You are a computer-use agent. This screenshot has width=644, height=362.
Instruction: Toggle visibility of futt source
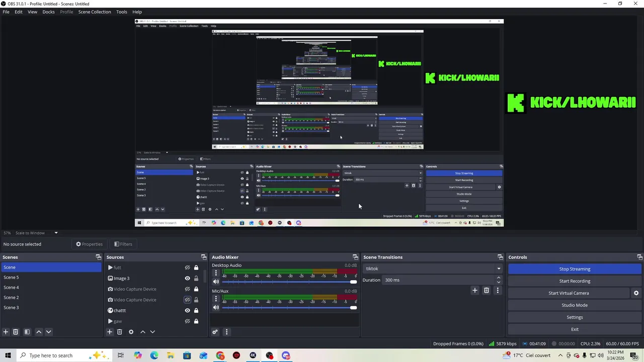point(187,267)
